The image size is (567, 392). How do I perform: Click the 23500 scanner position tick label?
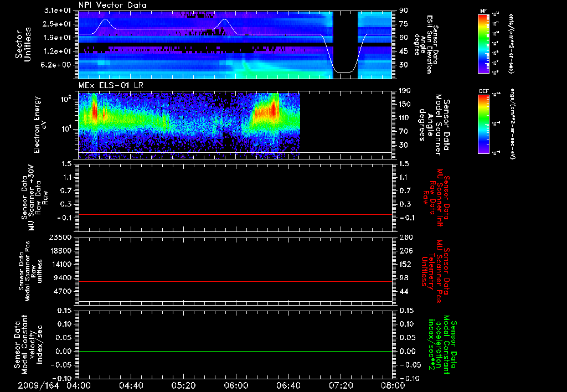(61, 237)
